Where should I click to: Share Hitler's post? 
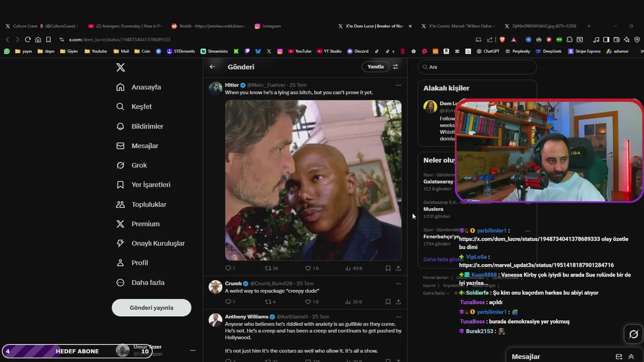(398, 268)
